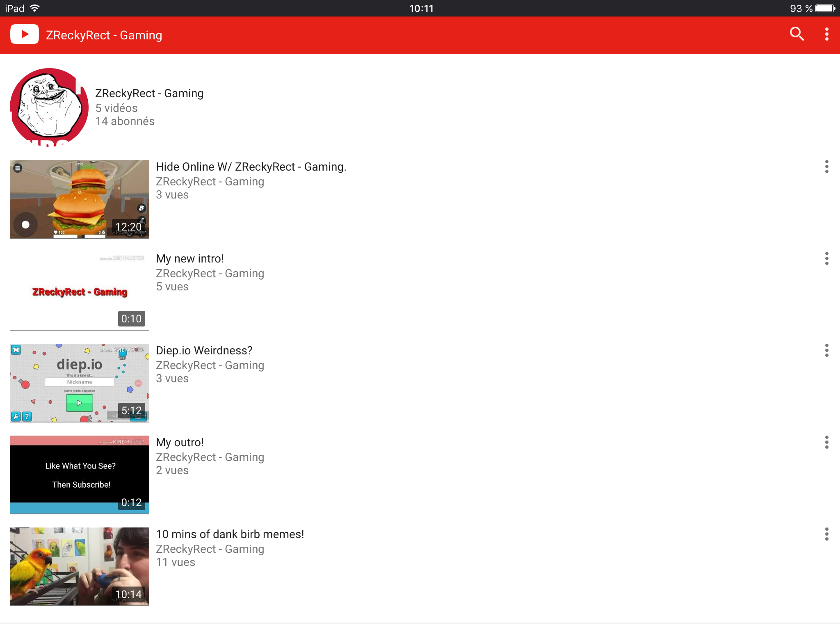This screenshot has height=630, width=840.
Task: Open title Hide Online W/ ZReckyRect - Gaming.
Action: point(251,167)
